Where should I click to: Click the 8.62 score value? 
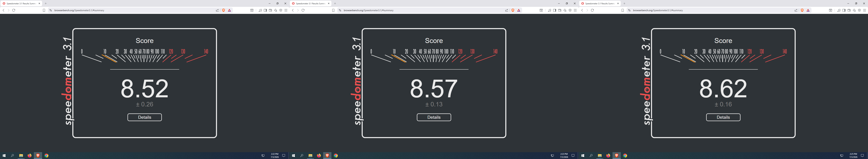(x=724, y=89)
